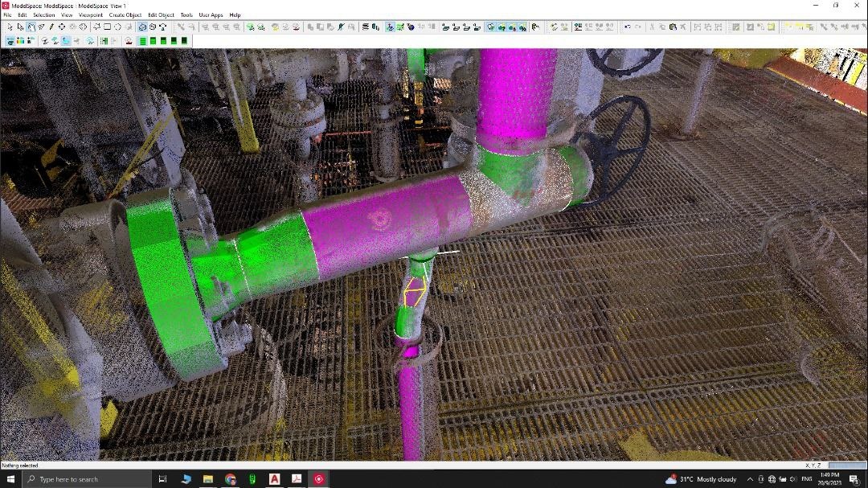Click the weather widget showing Mostly cloudy

(x=701, y=479)
